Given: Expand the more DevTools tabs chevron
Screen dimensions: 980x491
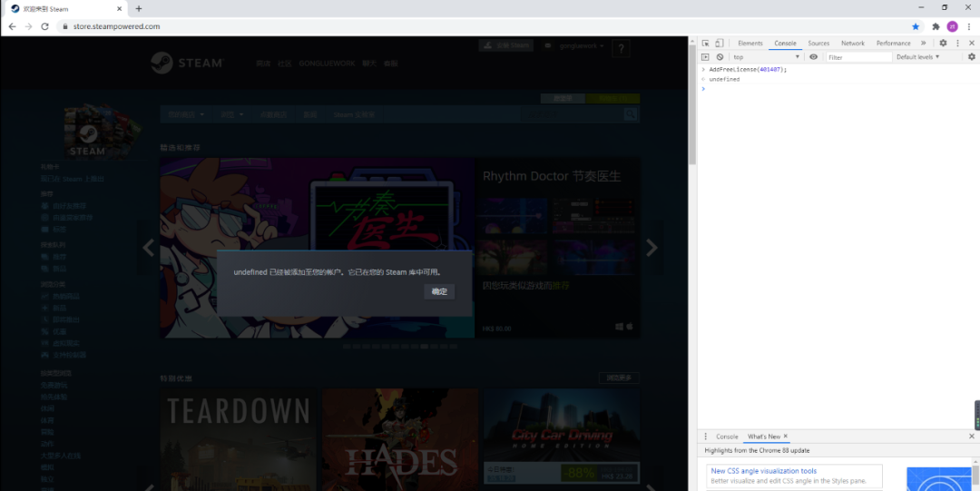Looking at the screenshot, I should (x=923, y=43).
